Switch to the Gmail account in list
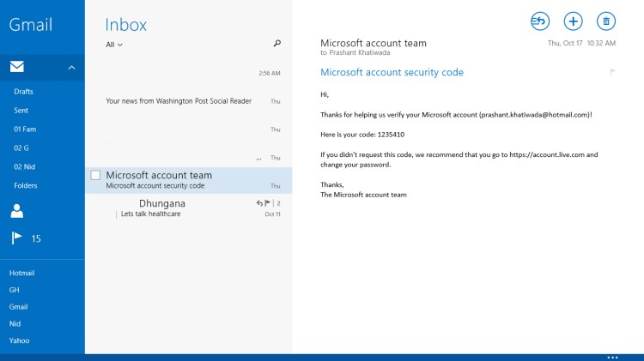The width and height of the screenshot is (644, 361). (19, 307)
